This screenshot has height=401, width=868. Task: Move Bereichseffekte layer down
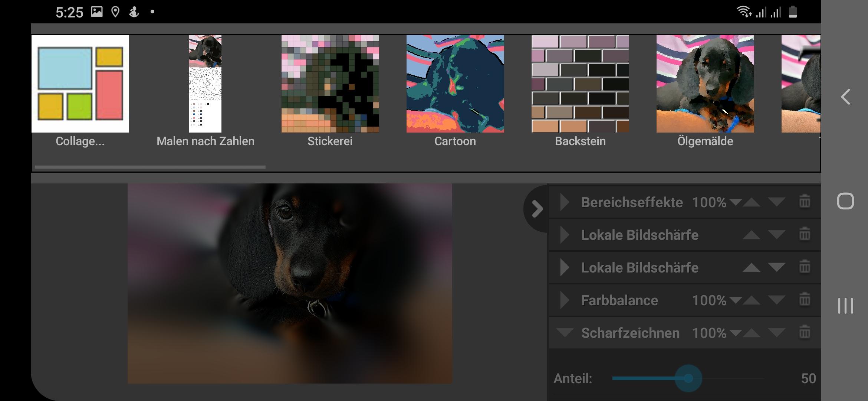pos(776,202)
